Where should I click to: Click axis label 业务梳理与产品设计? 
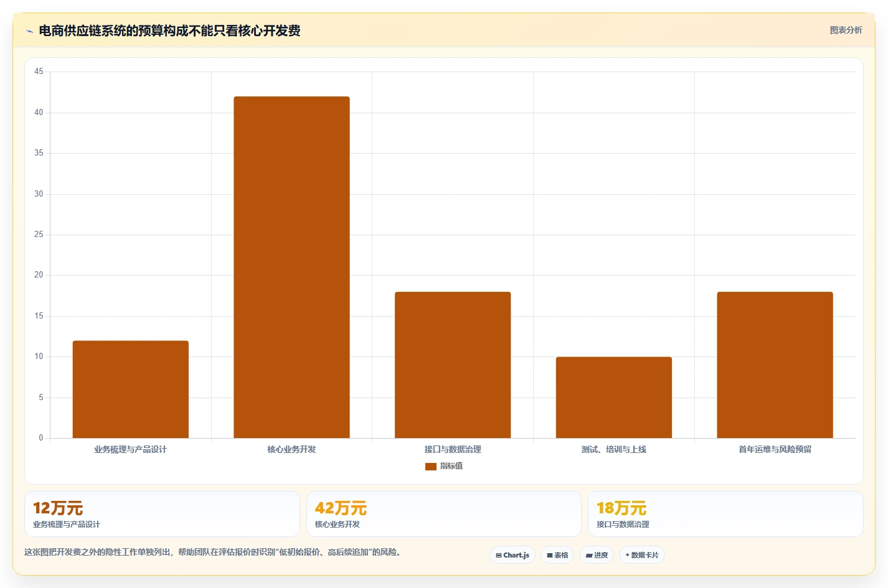point(131,449)
